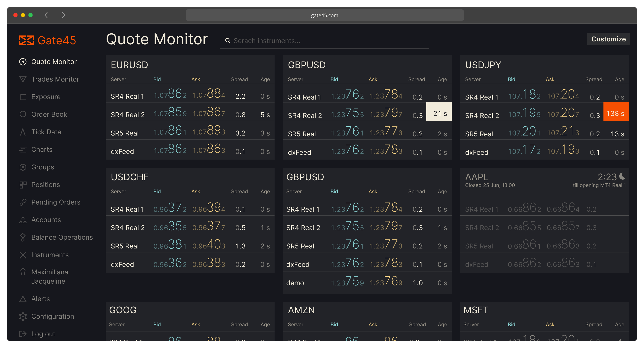Click the Gate45 logo

(47, 40)
